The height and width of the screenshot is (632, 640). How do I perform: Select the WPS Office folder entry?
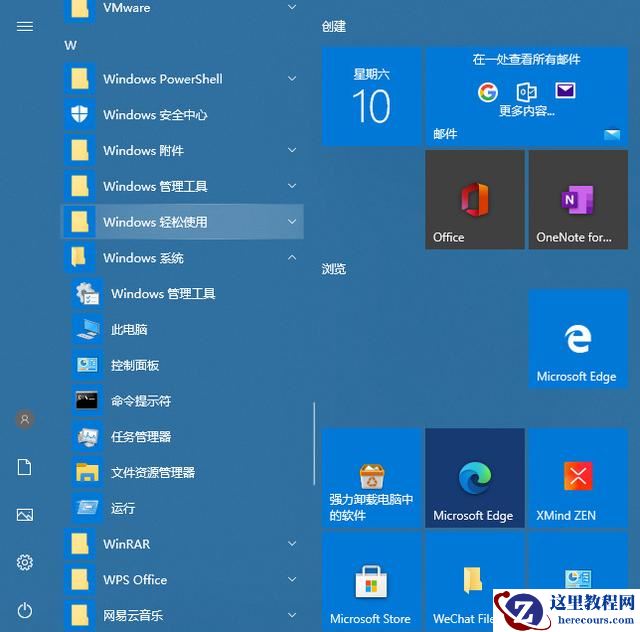[183, 580]
